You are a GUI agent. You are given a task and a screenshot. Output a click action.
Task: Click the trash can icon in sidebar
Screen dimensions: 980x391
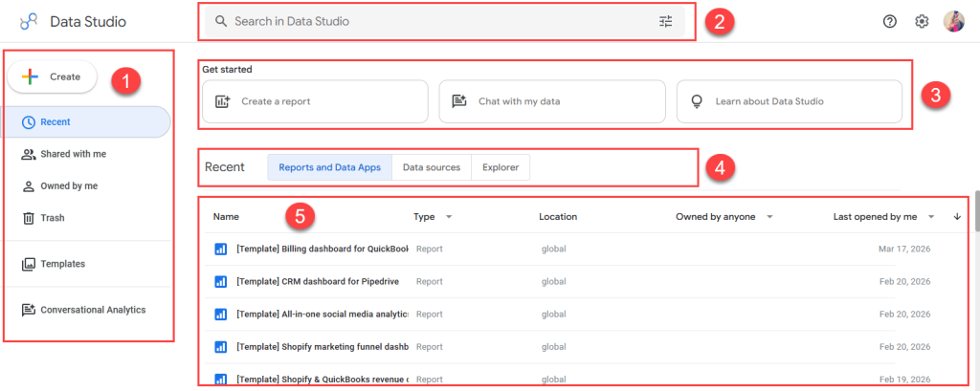pos(28,218)
